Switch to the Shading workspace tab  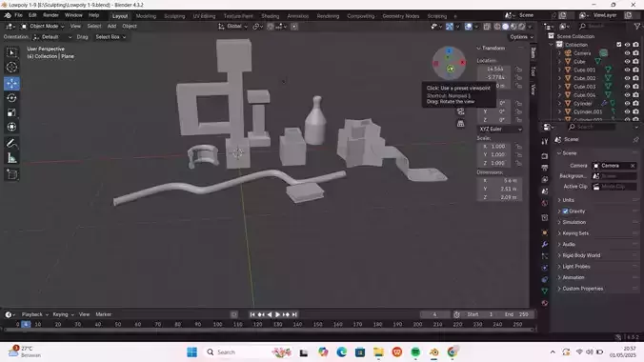[x=271, y=16]
